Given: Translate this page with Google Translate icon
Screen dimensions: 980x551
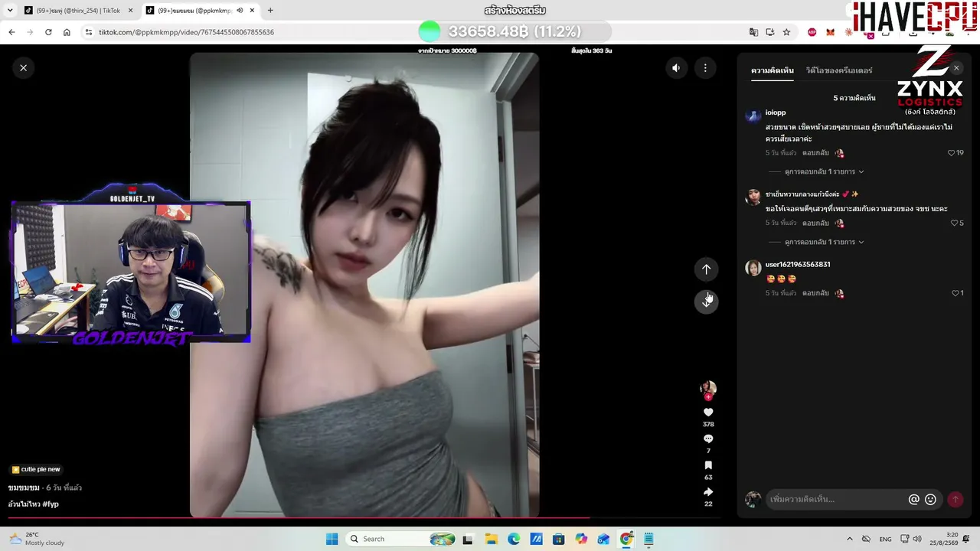Looking at the screenshot, I should click(x=753, y=32).
